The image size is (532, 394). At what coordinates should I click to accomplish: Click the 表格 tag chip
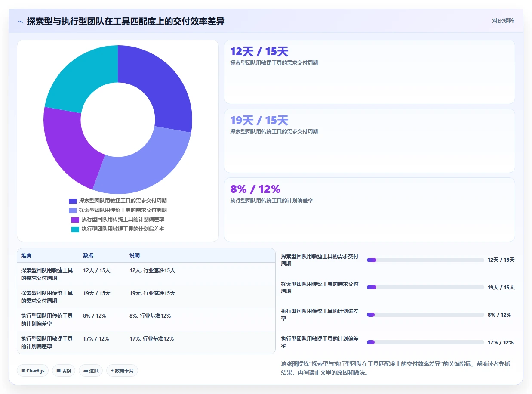(64, 371)
